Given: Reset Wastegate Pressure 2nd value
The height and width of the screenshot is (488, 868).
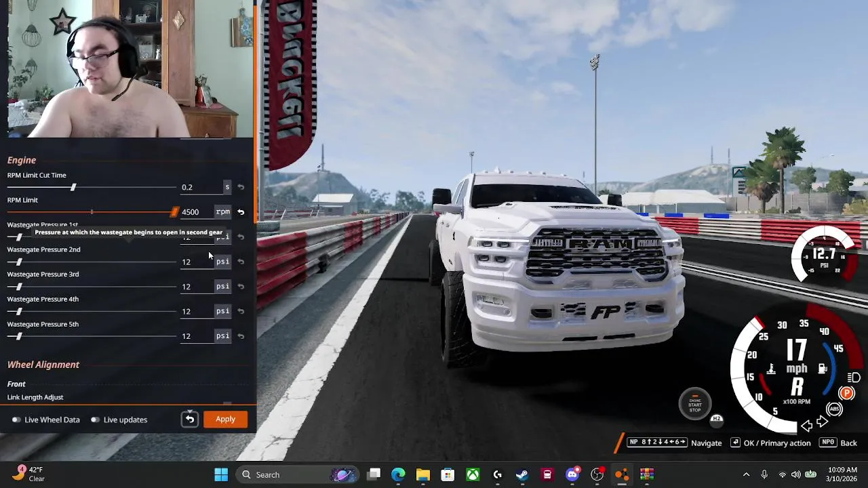Looking at the screenshot, I should (x=241, y=262).
